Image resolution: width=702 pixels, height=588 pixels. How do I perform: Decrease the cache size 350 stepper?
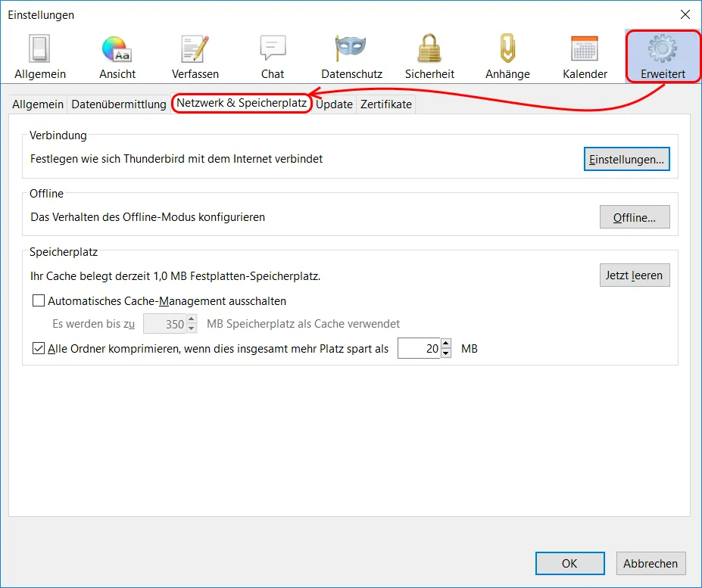(192, 328)
